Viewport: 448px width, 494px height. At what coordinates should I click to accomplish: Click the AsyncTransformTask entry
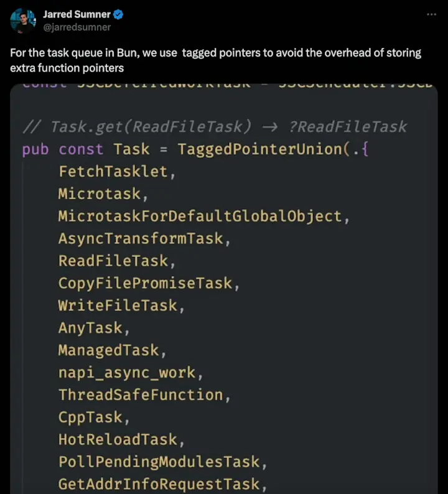[141, 238]
